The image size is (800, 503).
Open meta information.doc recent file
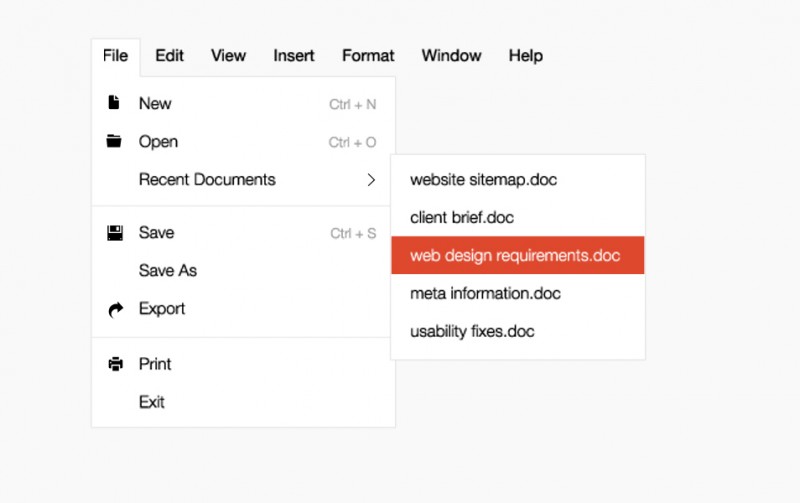point(485,294)
